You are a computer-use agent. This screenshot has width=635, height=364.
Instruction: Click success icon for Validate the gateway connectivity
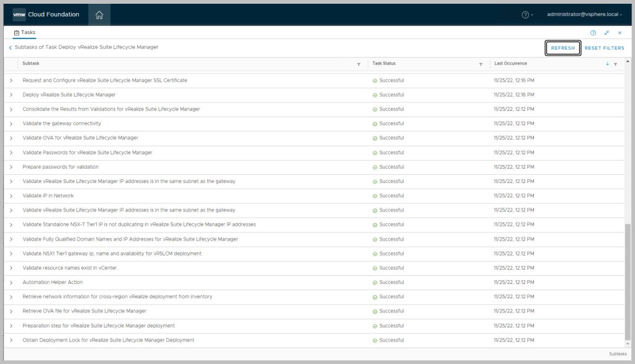(x=375, y=124)
